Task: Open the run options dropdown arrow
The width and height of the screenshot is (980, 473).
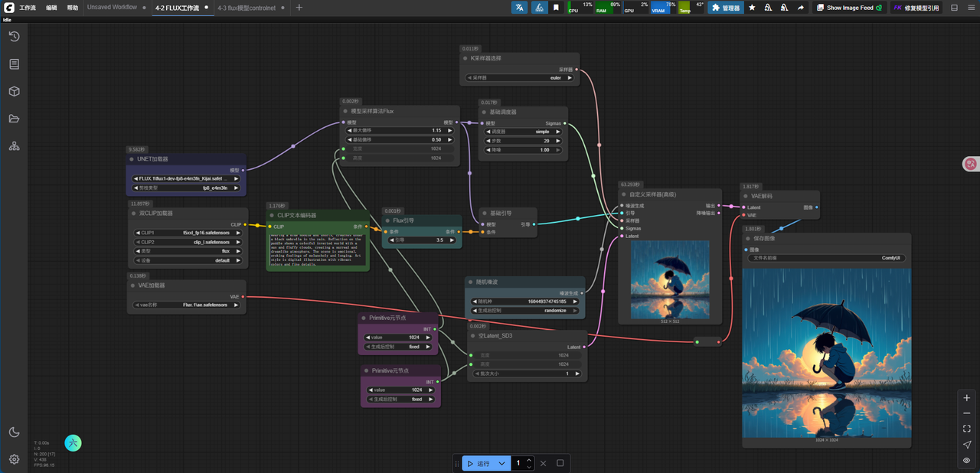Action: pyautogui.click(x=502, y=463)
